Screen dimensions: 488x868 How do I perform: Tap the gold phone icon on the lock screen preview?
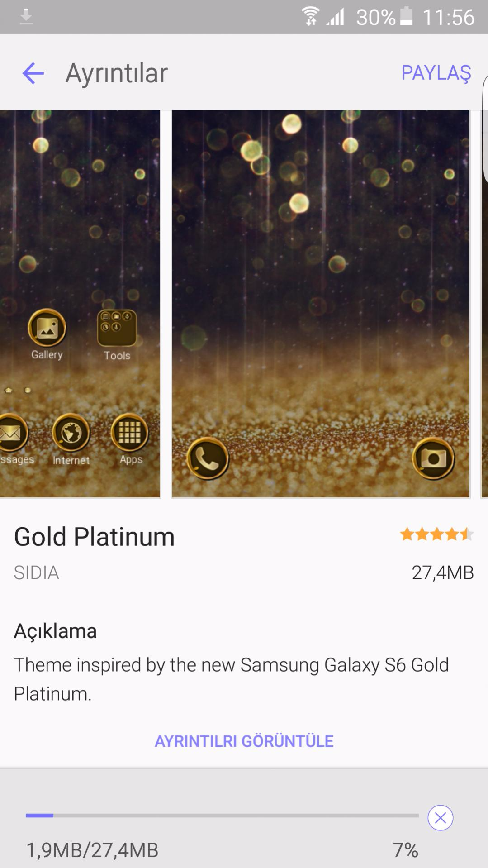click(x=208, y=458)
